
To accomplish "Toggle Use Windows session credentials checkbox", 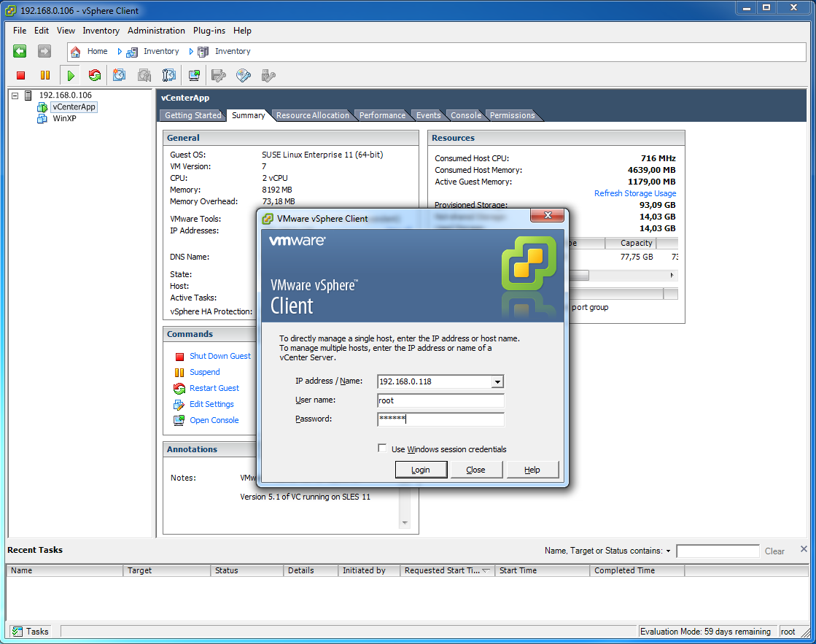I will 383,449.
